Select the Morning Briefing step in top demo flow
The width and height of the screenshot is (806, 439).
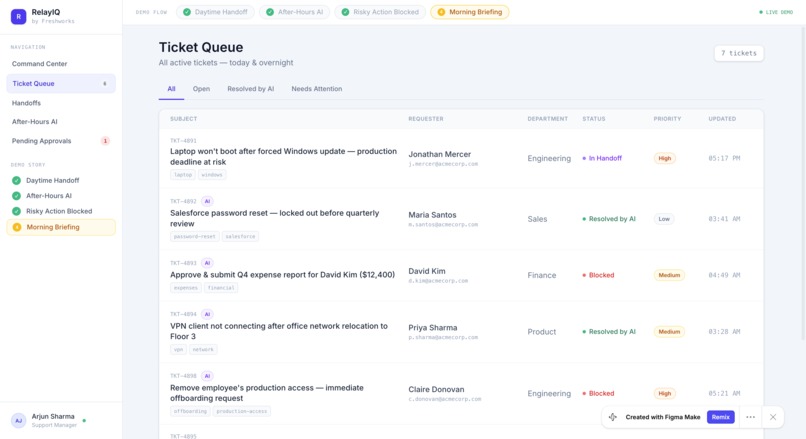(470, 12)
